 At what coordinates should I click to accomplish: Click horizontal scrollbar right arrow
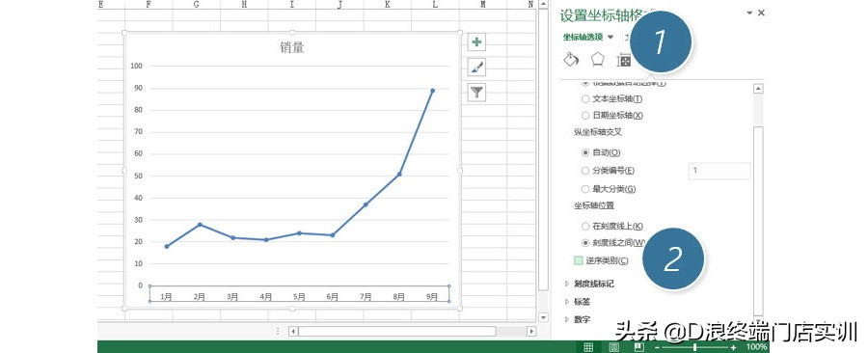point(531,332)
